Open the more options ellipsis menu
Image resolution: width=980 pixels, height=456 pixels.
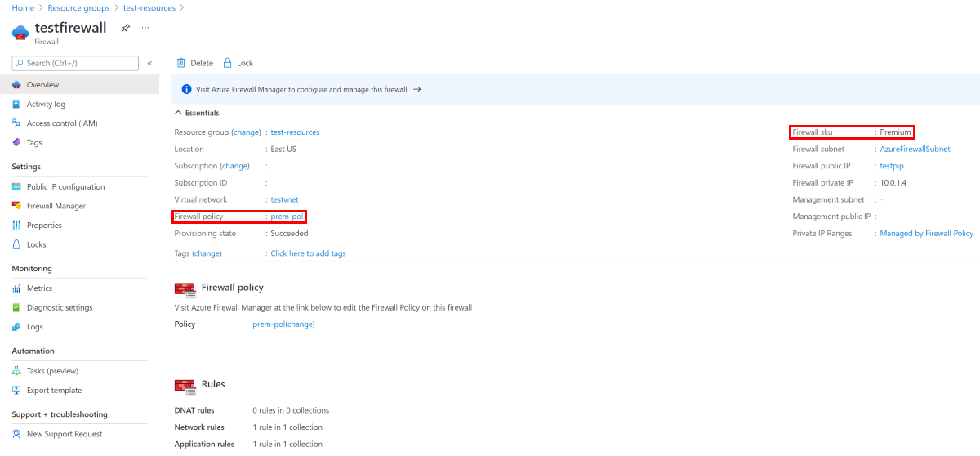click(145, 28)
